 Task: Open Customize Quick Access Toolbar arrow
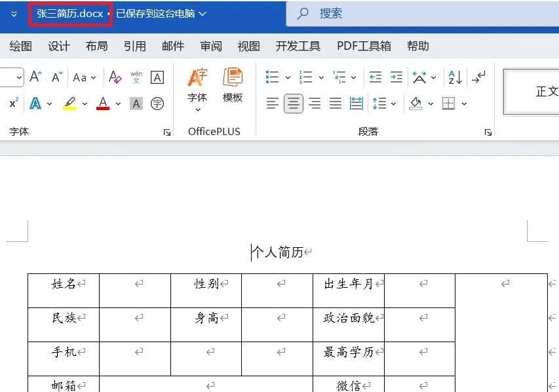tap(14, 14)
